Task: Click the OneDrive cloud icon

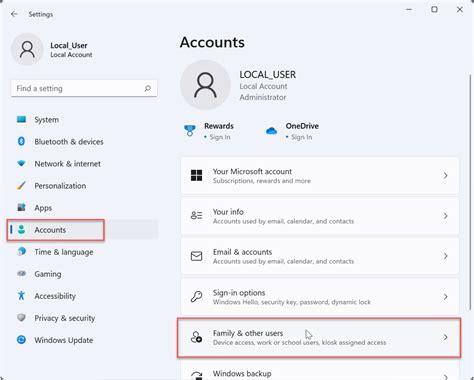Action: coord(271,131)
